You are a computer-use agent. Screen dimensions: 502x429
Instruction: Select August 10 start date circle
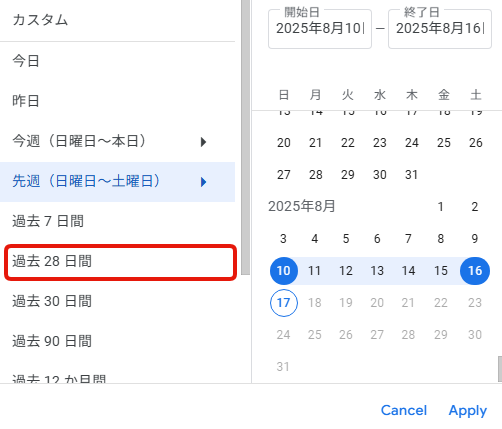284,271
